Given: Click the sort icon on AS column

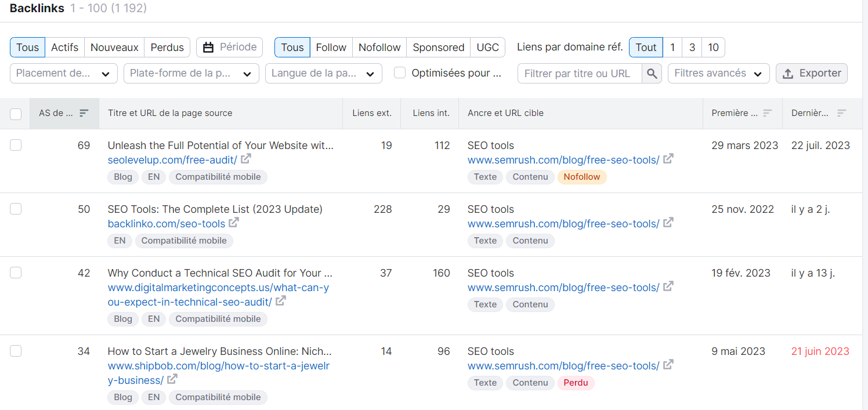Looking at the screenshot, I should click(85, 114).
